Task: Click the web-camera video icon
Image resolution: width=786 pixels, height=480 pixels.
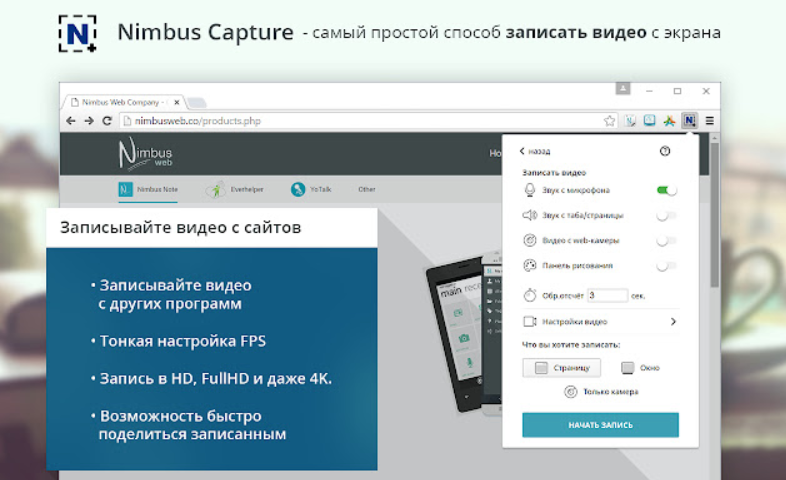Action: click(530, 240)
